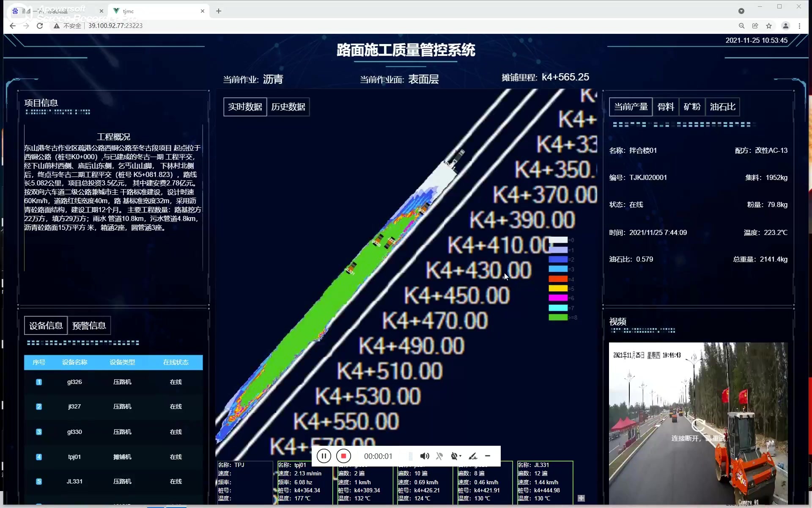Click the tpj01 status card

tap(304, 482)
